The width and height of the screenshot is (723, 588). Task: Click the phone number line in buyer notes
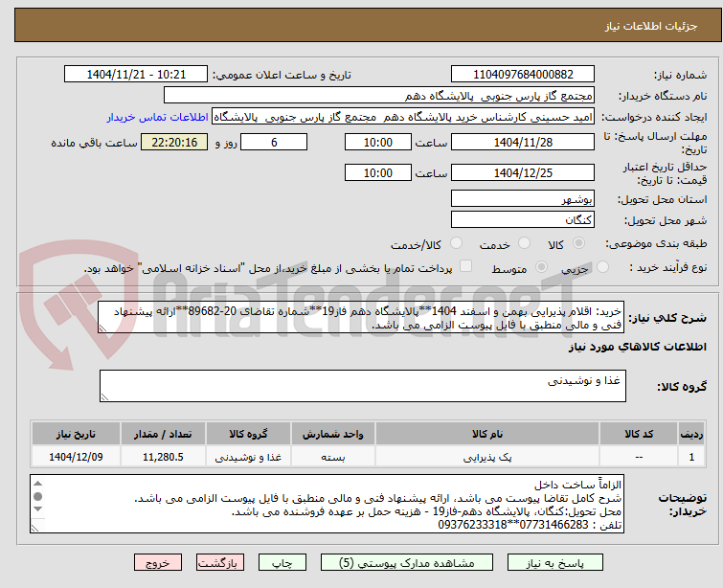pyautogui.click(x=530, y=525)
